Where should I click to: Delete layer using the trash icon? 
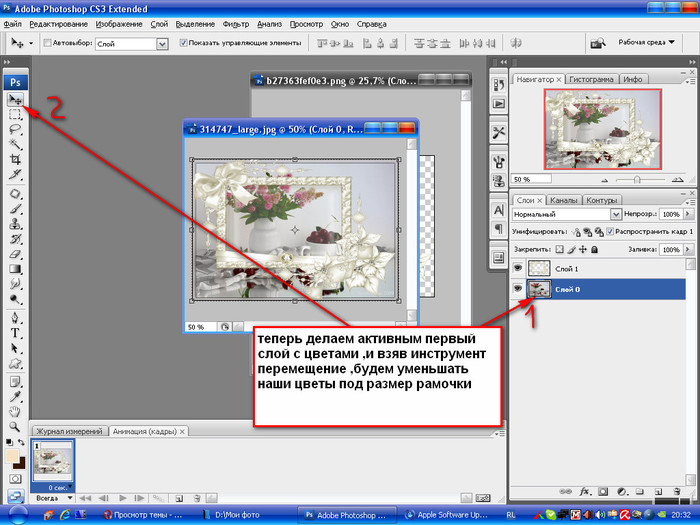pyautogui.click(x=677, y=492)
